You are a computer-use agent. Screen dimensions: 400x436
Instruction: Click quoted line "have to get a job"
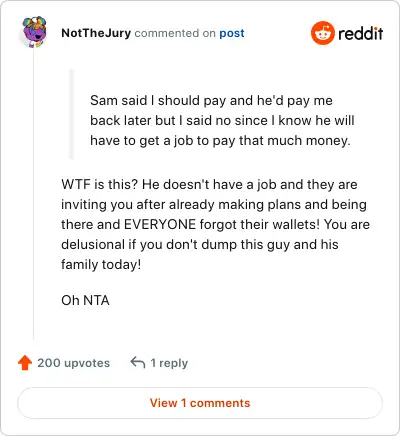[220, 141]
